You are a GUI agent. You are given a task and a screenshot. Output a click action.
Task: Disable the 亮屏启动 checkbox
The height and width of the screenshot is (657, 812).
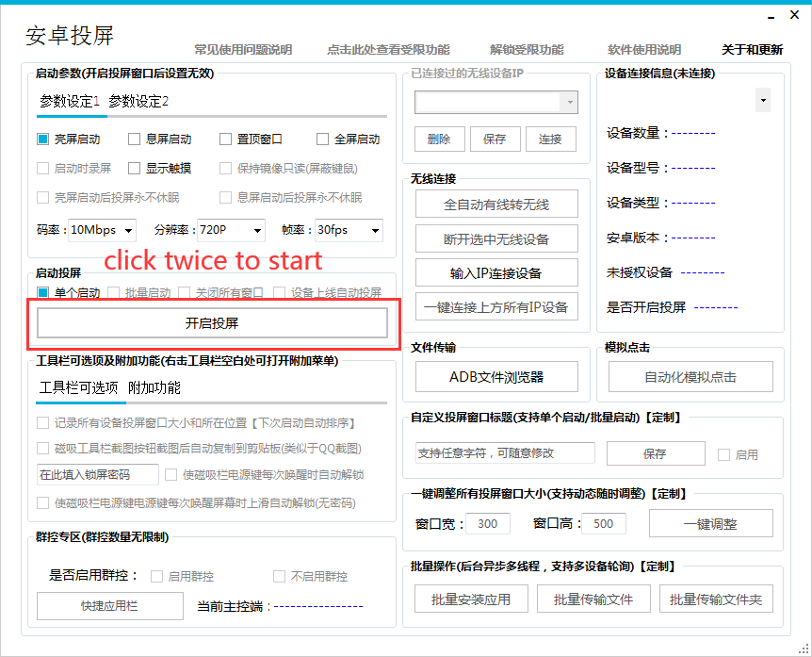click(43, 140)
